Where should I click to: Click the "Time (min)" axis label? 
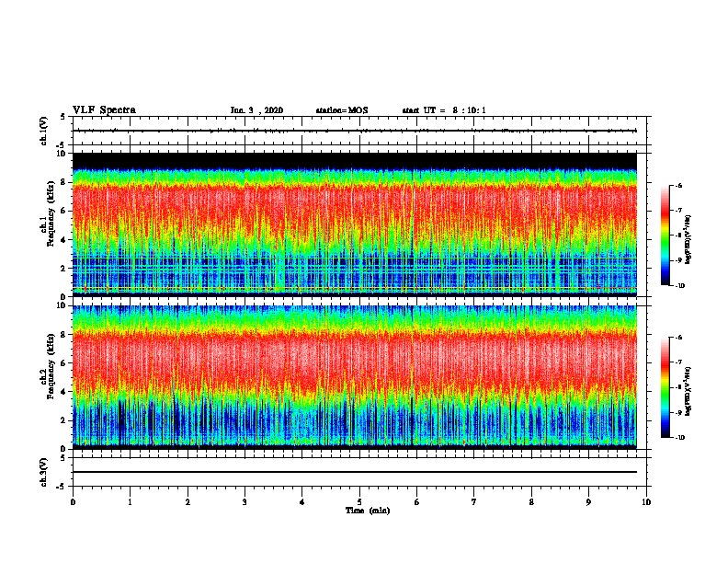(x=368, y=511)
